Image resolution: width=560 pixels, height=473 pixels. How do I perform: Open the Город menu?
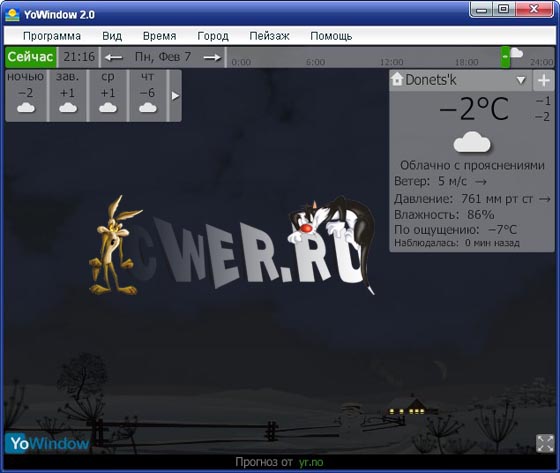[213, 36]
